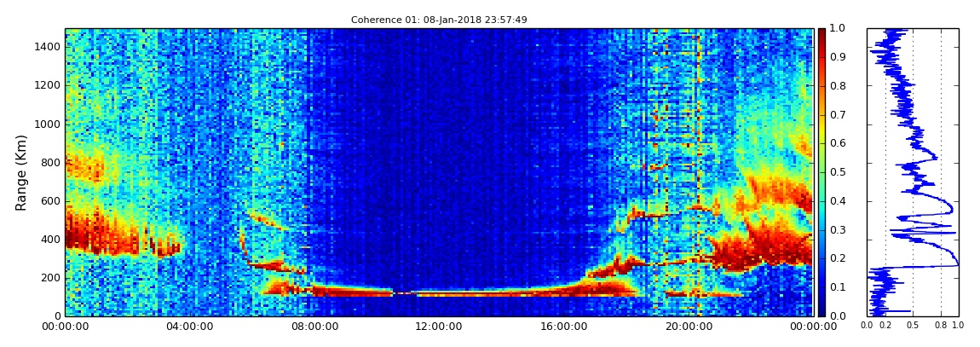
Task: Click the 04:00:00 time axis label
Action: click(x=189, y=327)
